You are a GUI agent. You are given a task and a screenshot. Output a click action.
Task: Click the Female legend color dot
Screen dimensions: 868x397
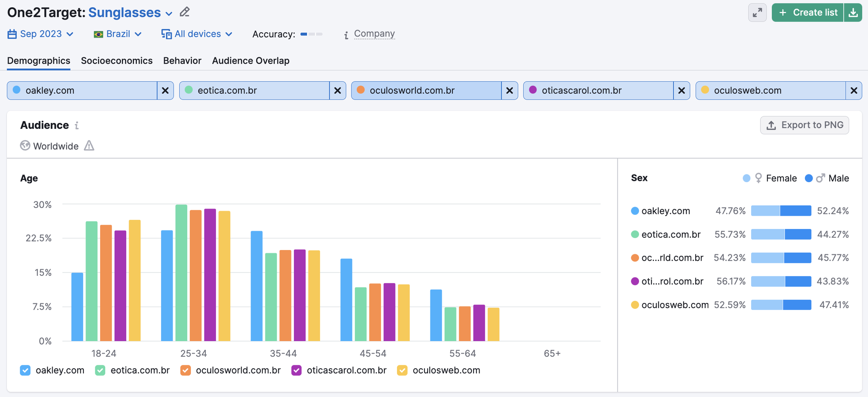tap(746, 178)
